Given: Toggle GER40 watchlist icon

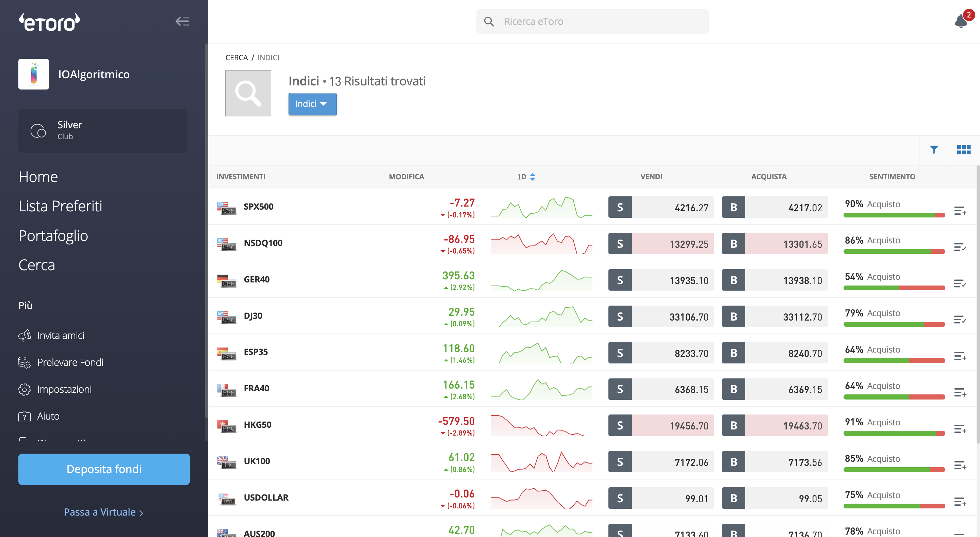Looking at the screenshot, I should 960,283.
